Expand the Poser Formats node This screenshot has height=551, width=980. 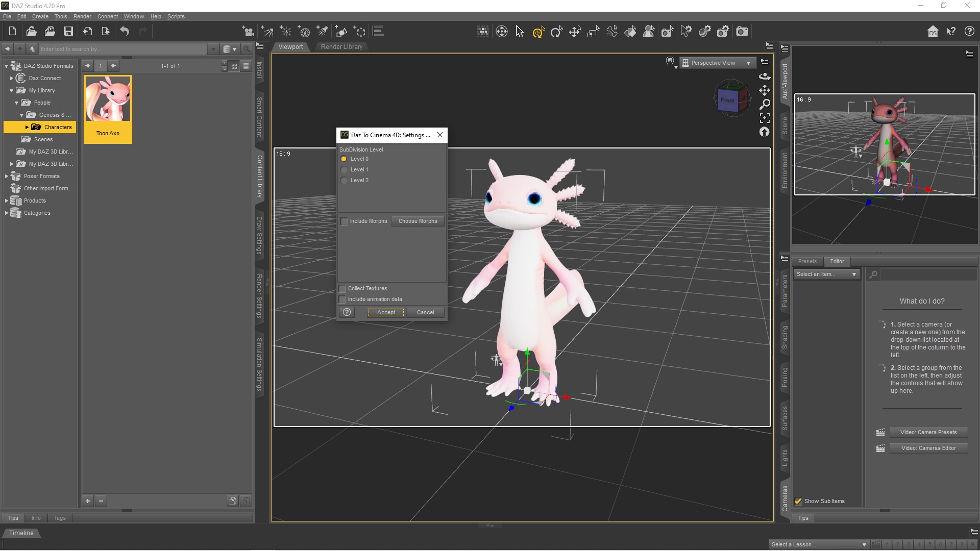[x=6, y=177]
